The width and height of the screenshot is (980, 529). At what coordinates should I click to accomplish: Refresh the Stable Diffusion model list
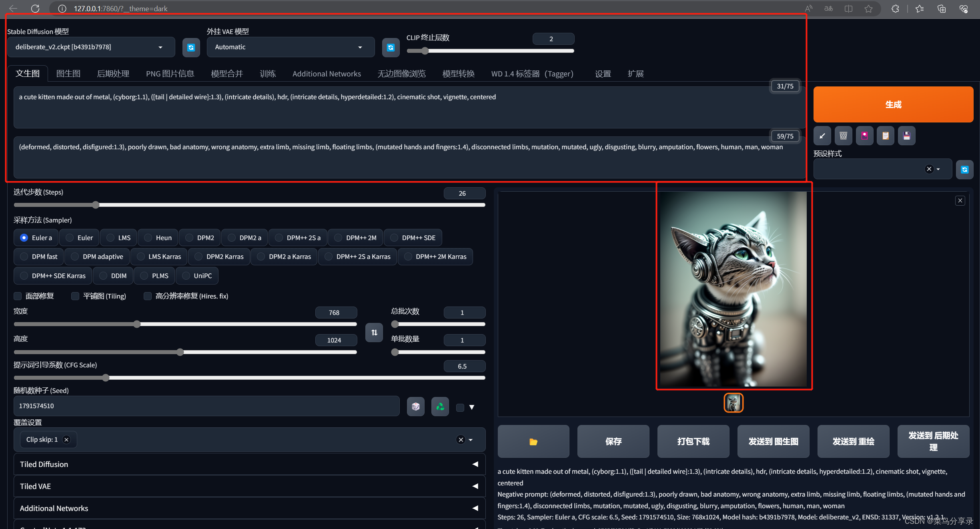point(191,48)
